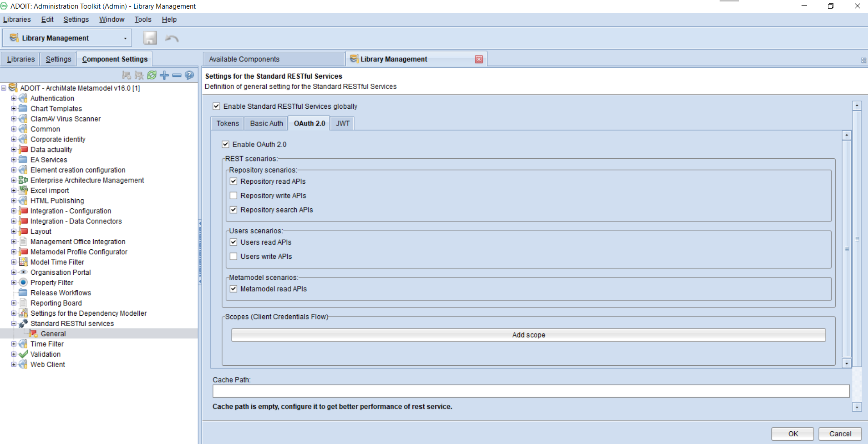Toggle the Enable OAuth 2.0 checkbox
This screenshot has height=444, width=868.
coord(226,144)
